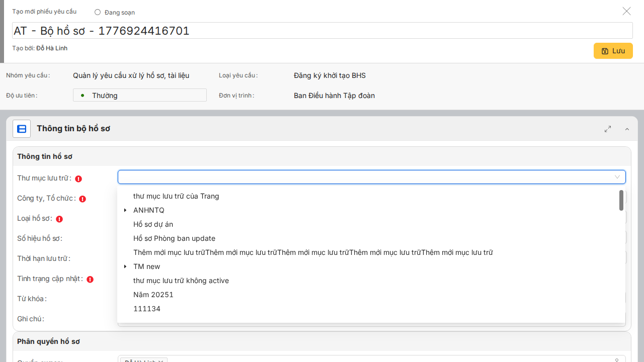Expand the TM new tree node
The width and height of the screenshot is (644, 362).
[x=125, y=266]
